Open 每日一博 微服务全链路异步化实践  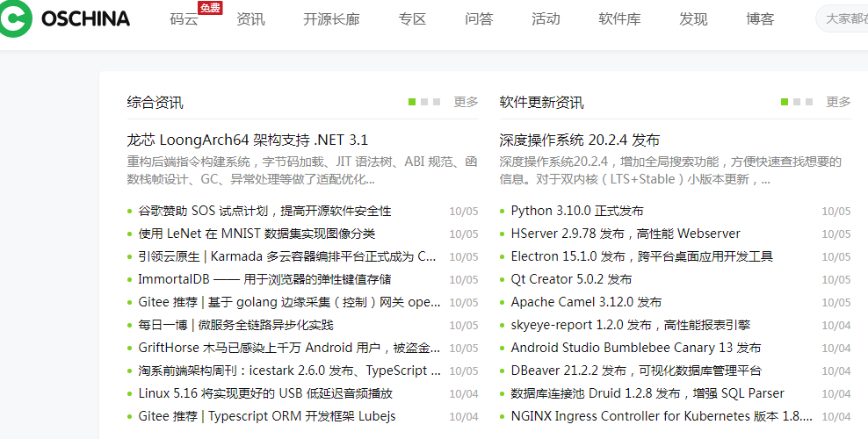(235, 325)
